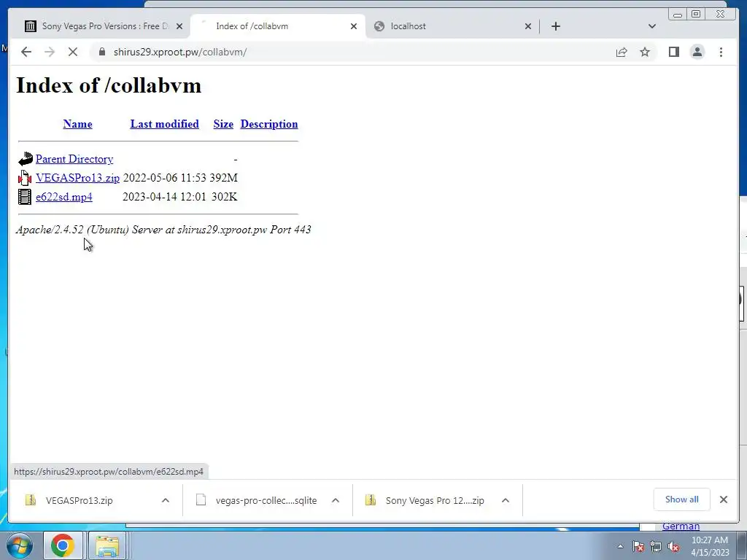The width and height of the screenshot is (747, 560).
Task: Click the film strip icon beside e622sd.mp4
Action: [x=25, y=197]
